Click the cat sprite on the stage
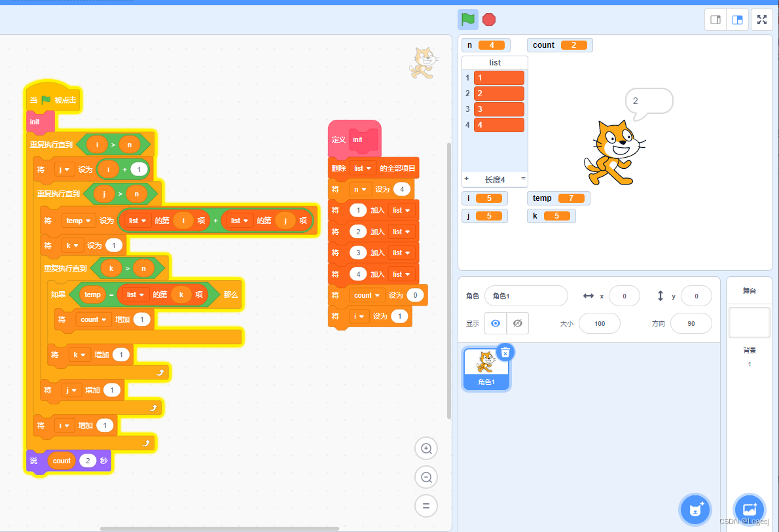Image resolution: width=779 pixels, height=532 pixels. [615, 152]
